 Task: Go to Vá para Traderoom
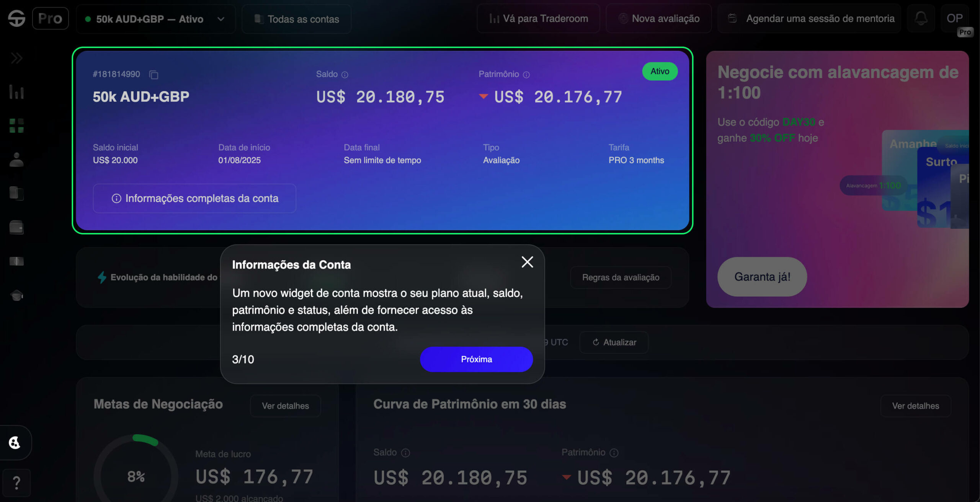tap(538, 18)
